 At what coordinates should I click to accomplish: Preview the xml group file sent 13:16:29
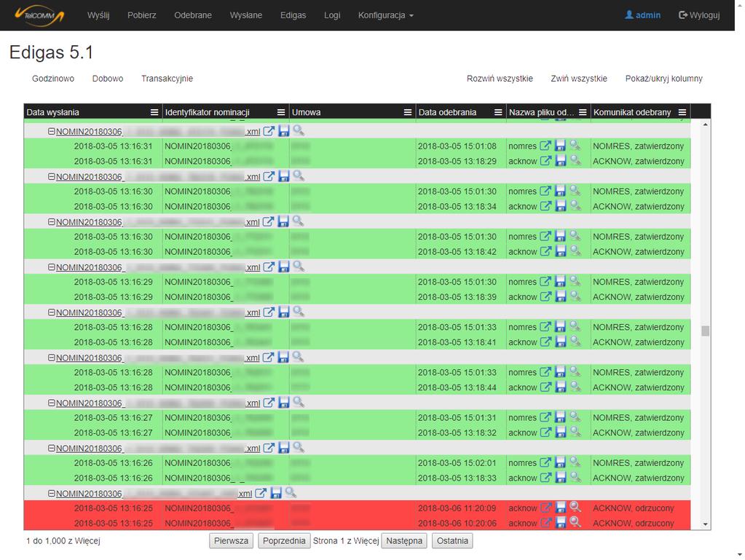pos(299,266)
